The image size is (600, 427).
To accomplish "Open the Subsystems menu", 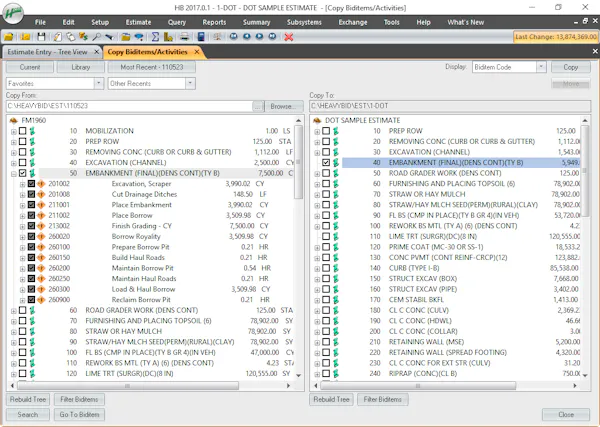I will (304, 22).
